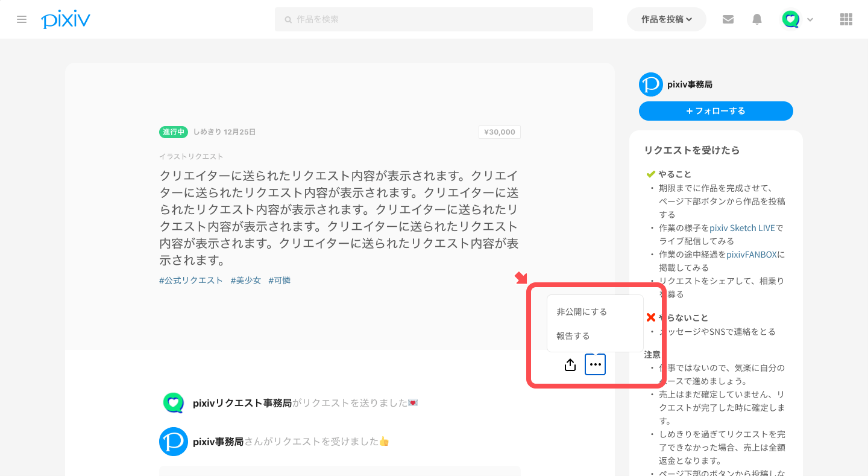Select 報告する from menu
The image size is (868, 476).
(x=573, y=336)
